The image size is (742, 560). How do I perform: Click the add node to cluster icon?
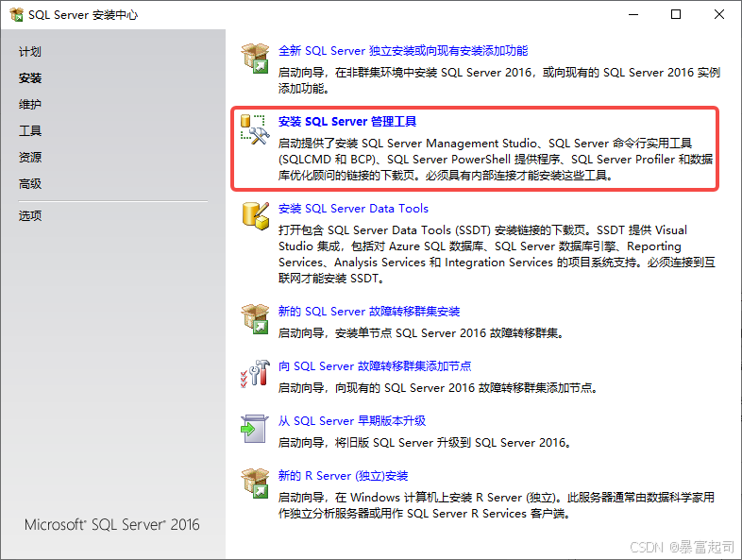tap(255, 373)
